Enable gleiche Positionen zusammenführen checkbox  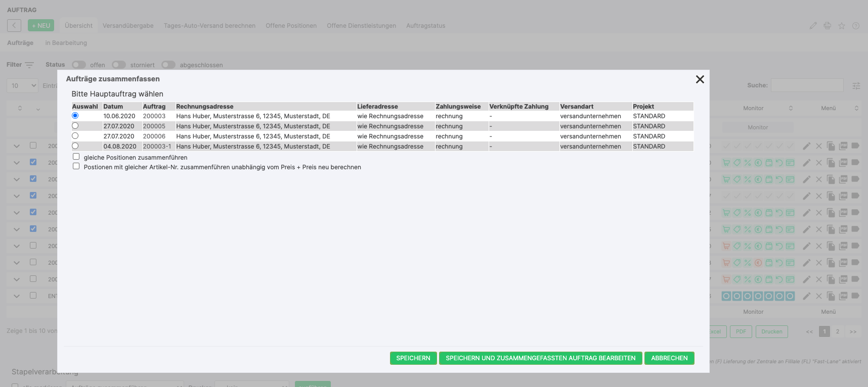[76, 157]
